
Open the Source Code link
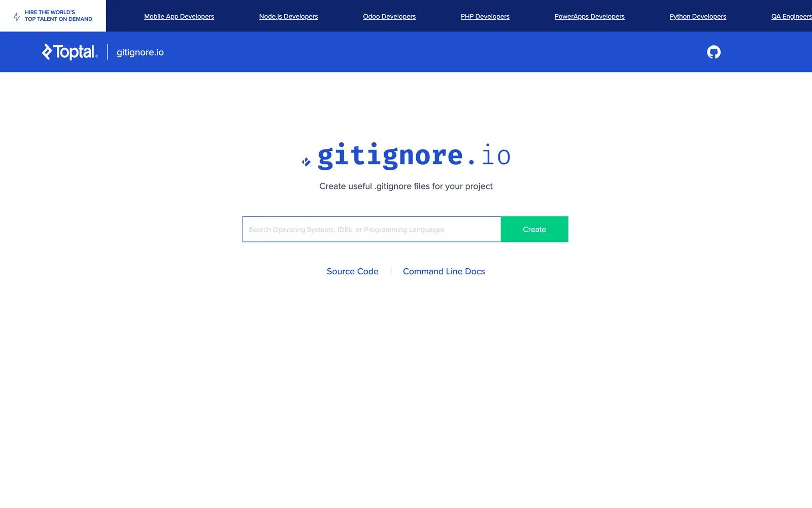pyautogui.click(x=353, y=271)
